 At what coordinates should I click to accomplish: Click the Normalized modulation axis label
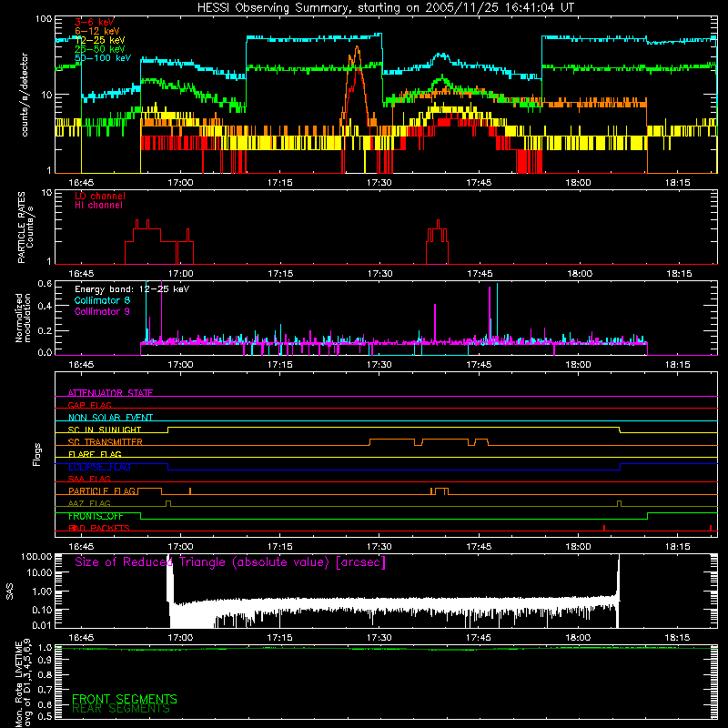click(23, 318)
